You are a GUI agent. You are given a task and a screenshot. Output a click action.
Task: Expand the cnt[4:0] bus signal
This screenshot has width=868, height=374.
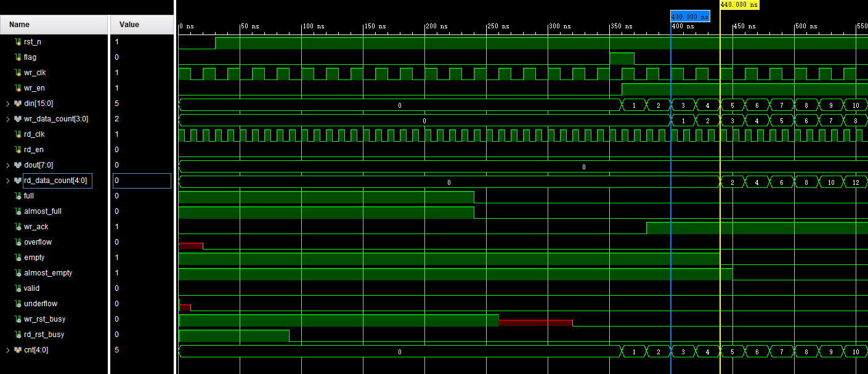coord(7,350)
